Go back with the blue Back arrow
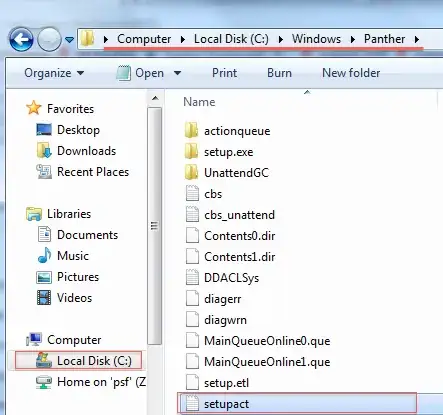 (21, 40)
